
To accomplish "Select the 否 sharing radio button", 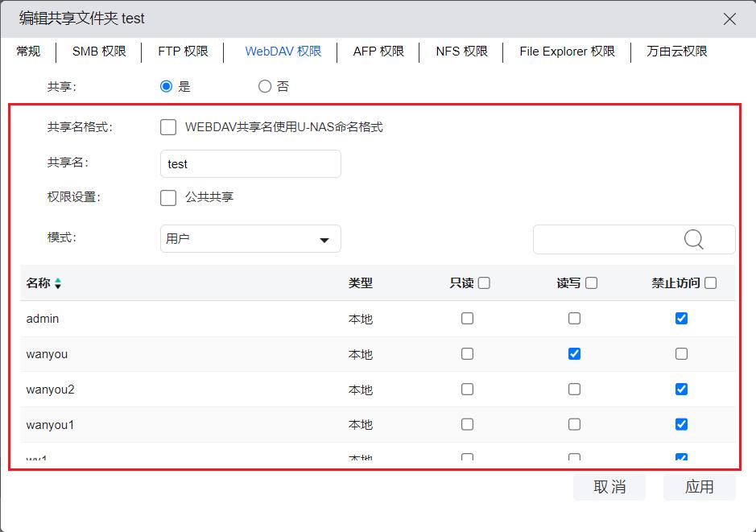I will click(x=265, y=86).
